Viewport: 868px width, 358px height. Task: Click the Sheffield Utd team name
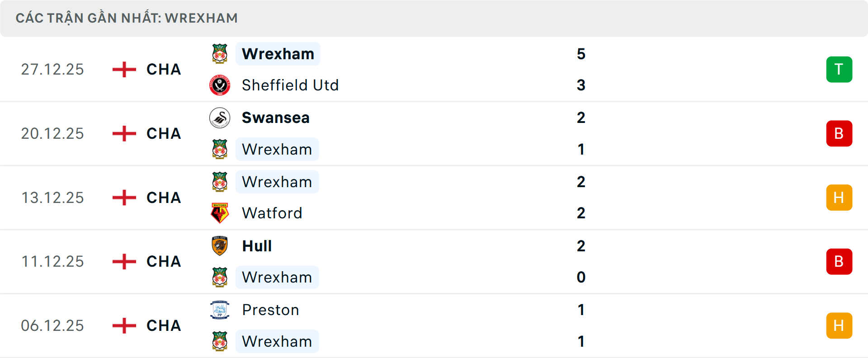click(291, 85)
